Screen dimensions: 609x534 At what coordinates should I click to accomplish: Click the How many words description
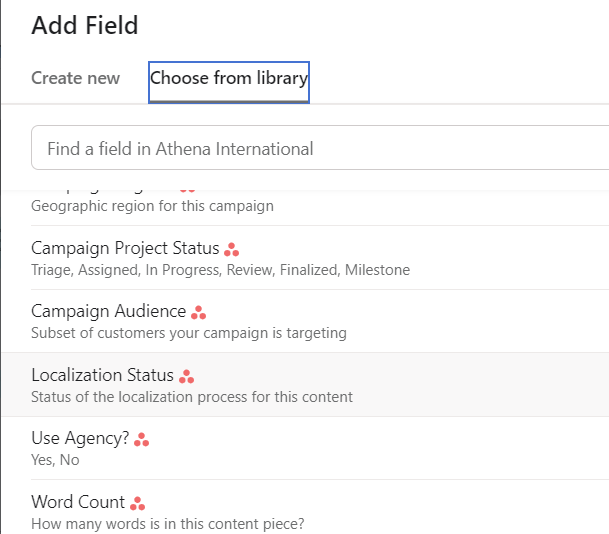[167, 524]
